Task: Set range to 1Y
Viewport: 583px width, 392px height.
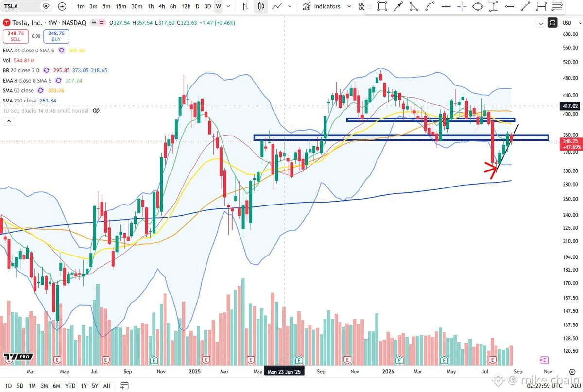Action: pos(83,386)
